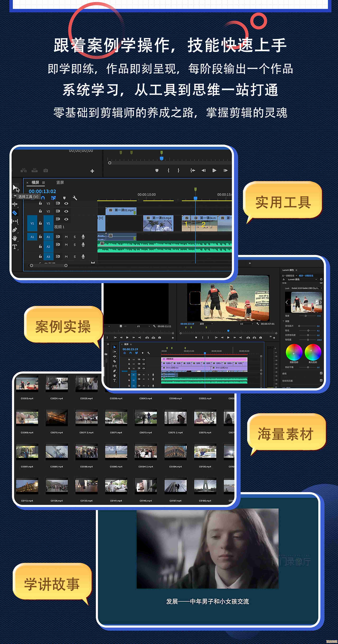Mute the A1 audio track (M)
Viewport: 338px width, 644px height.
[66, 237]
